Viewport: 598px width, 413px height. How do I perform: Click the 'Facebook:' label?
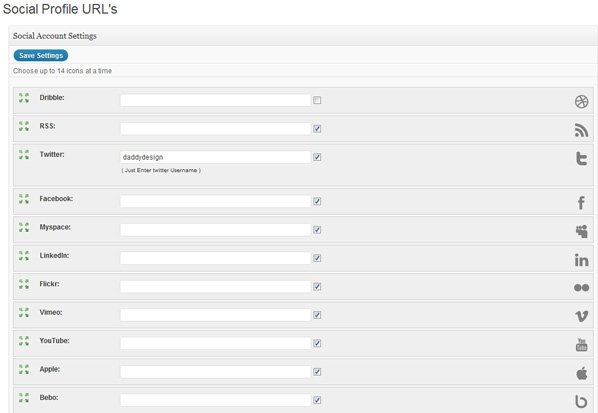point(56,199)
